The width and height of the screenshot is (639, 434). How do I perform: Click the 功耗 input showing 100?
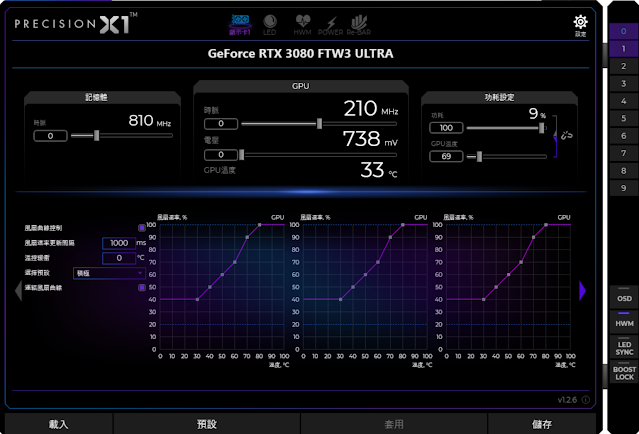(x=446, y=128)
